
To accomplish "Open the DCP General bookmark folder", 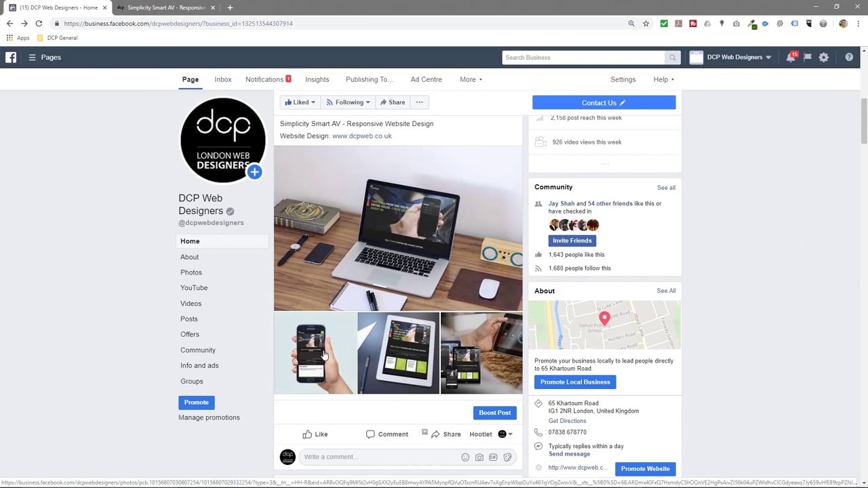I will click(58, 38).
